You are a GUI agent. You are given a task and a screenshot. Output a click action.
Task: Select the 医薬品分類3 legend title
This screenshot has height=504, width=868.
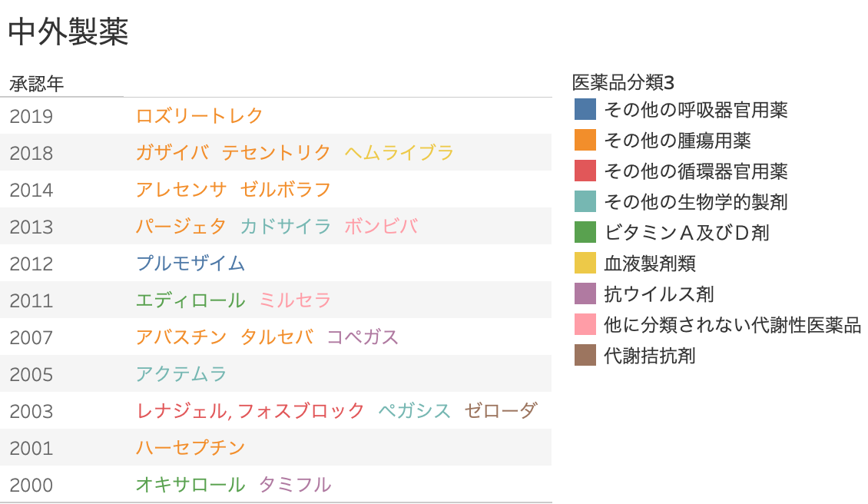click(623, 82)
